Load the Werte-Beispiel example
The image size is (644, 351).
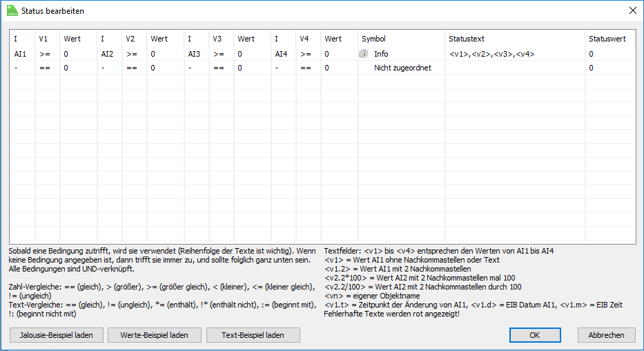point(155,335)
